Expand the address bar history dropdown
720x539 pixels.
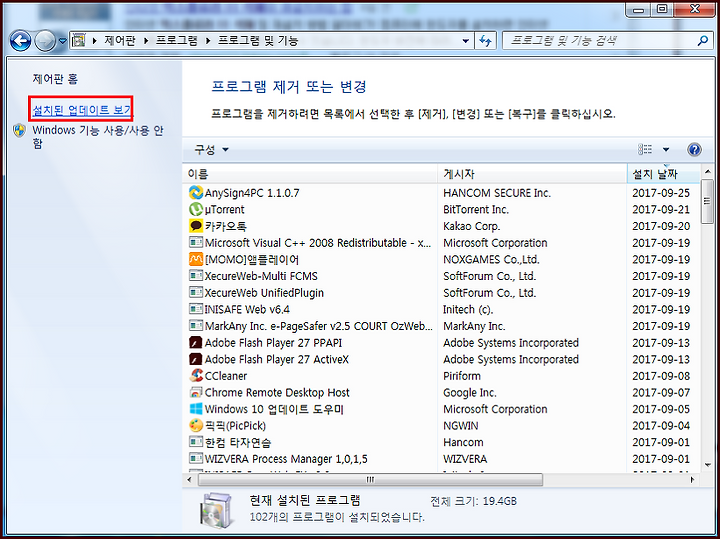tap(466, 41)
